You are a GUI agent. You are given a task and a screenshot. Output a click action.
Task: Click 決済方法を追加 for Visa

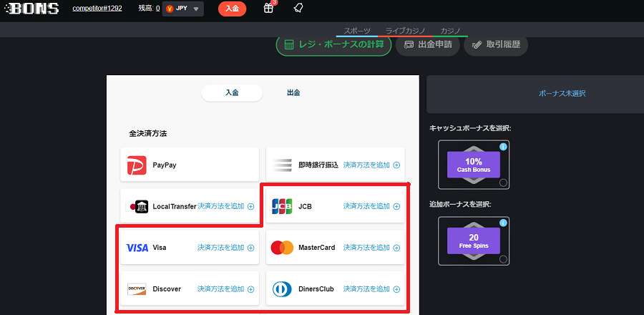coord(221,248)
